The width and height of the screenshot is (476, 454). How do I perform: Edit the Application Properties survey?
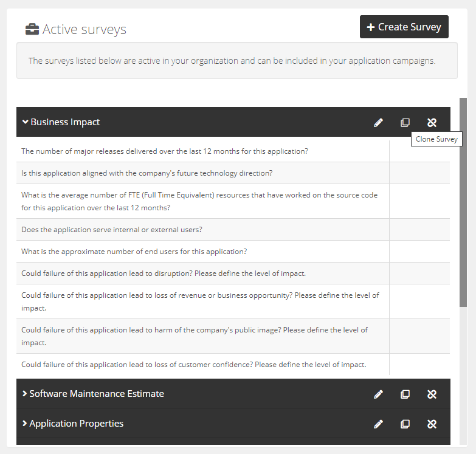pos(378,424)
